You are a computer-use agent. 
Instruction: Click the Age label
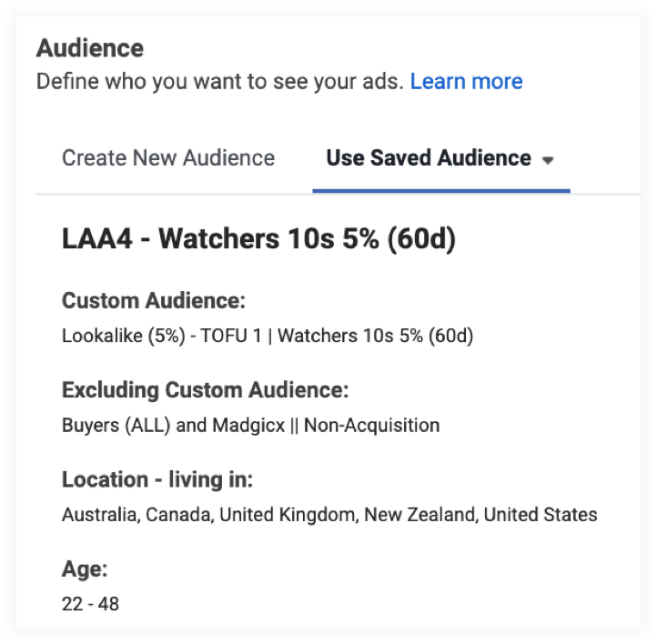85,569
